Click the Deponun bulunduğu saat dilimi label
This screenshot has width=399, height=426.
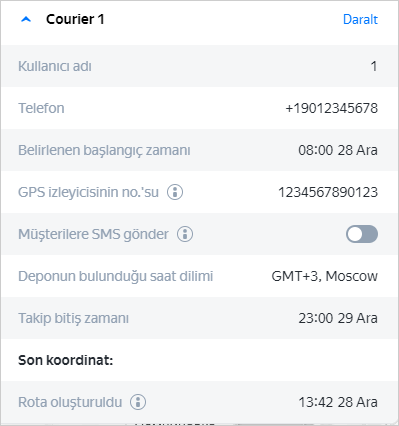(116, 276)
